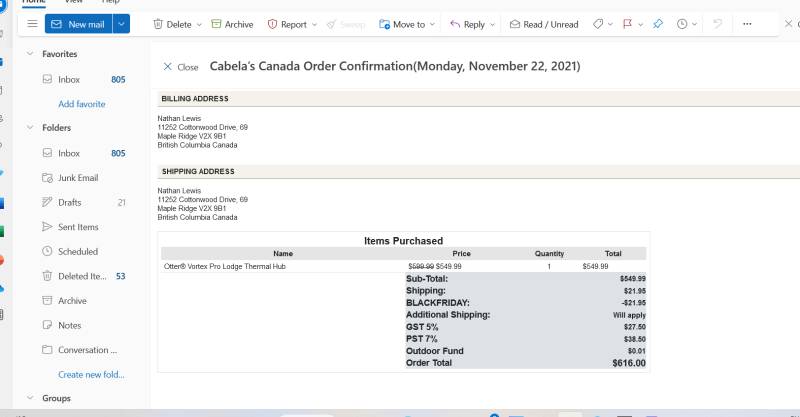The height and width of the screenshot is (417, 800).
Task: Click the Report shield icon
Action: (x=272, y=24)
